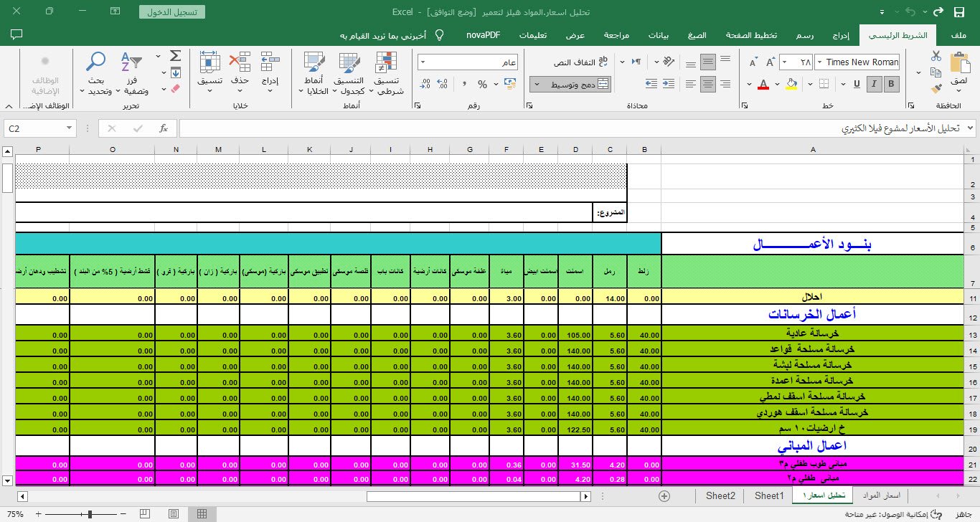This screenshot has height=522, width=980.
Task: Toggle Bold formatting button
Action: click(x=892, y=84)
